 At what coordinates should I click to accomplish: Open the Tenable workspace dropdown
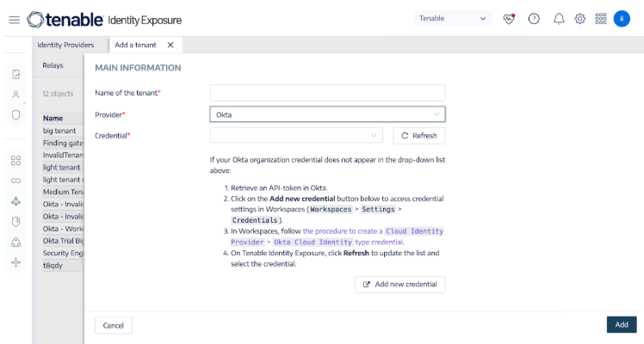click(x=453, y=18)
